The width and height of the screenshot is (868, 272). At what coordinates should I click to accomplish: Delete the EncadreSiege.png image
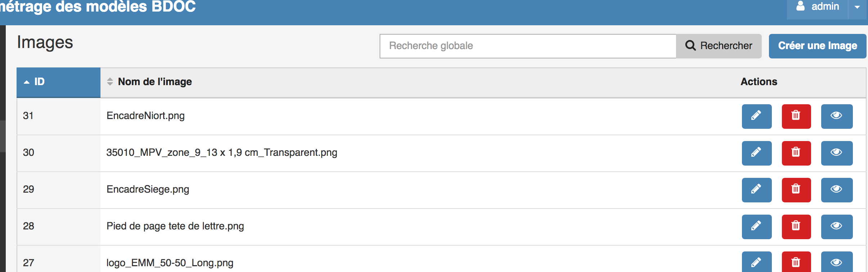[x=796, y=190]
